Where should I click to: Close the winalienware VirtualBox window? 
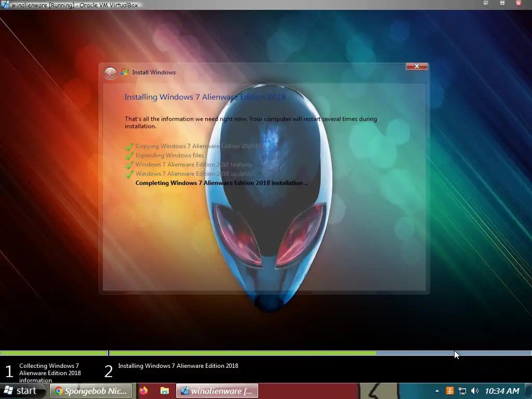coord(518,4)
